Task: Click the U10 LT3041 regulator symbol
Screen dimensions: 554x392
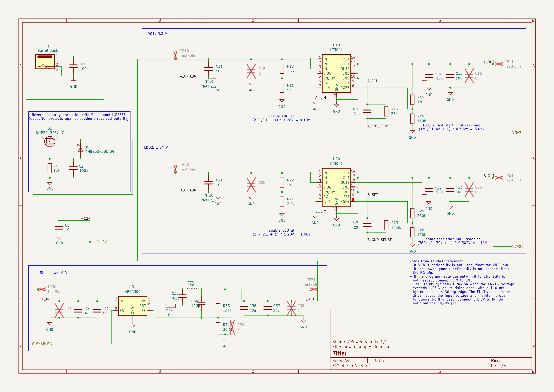Action: pyautogui.click(x=336, y=73)
